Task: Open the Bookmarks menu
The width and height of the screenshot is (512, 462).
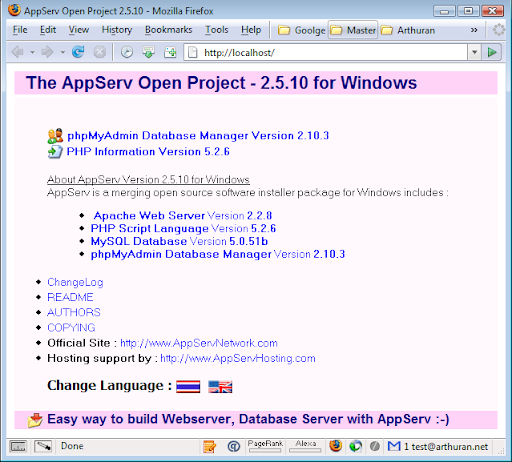Action: click(x=168, y=30)
